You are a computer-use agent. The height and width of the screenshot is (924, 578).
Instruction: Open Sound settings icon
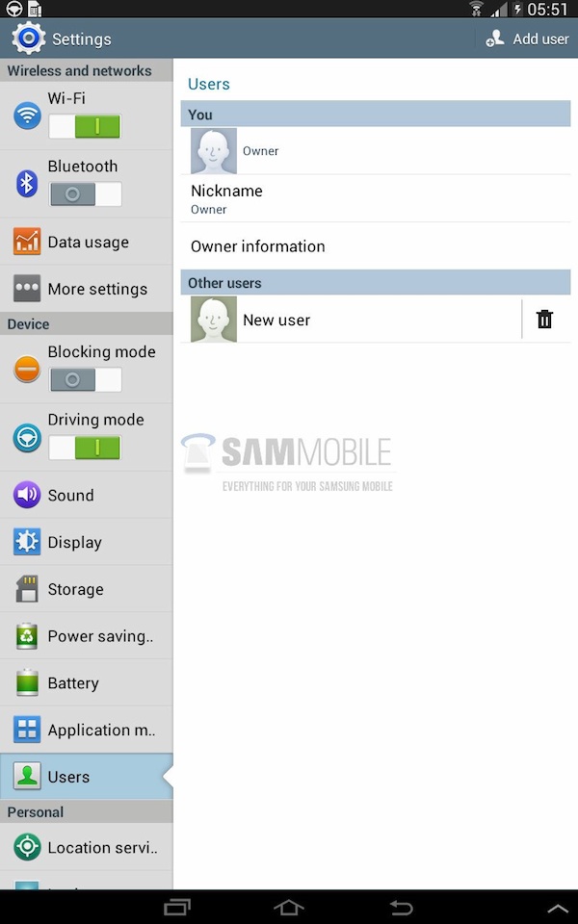[x=27, y=495]
